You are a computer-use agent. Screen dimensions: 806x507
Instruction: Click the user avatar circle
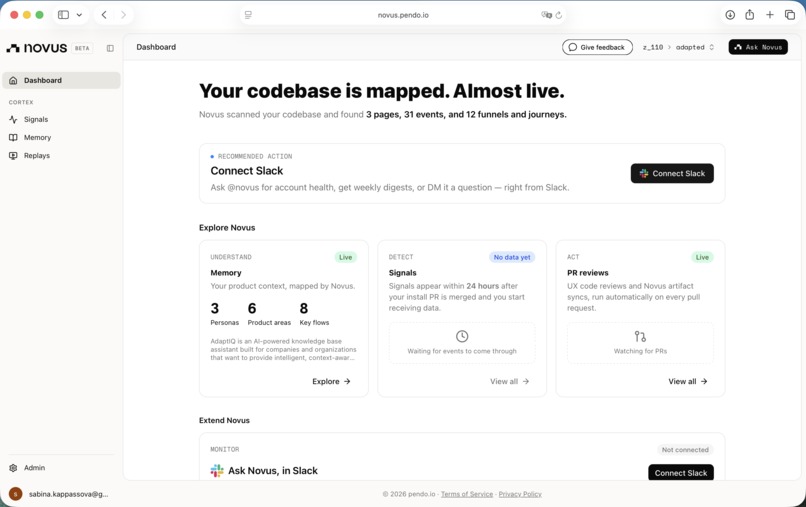[15, 494]
